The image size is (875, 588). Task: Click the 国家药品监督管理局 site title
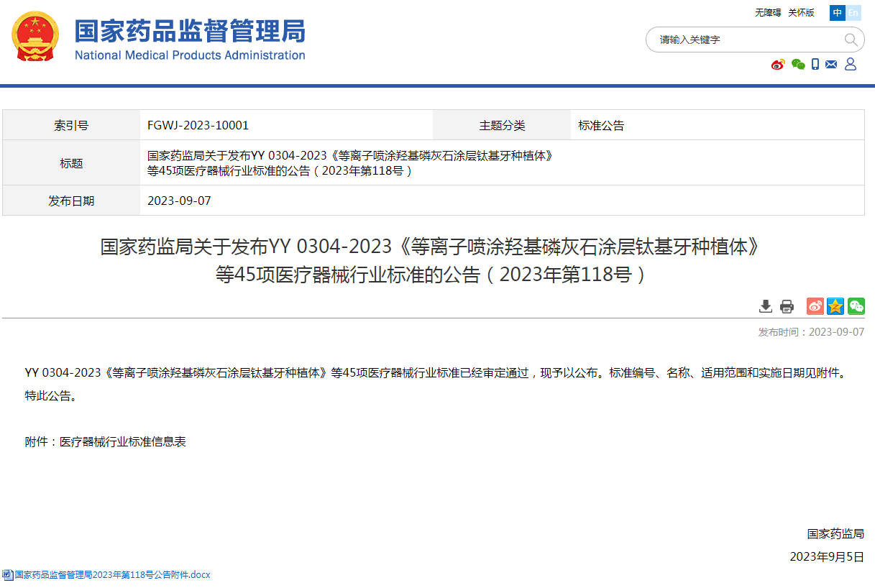[191, 31]
